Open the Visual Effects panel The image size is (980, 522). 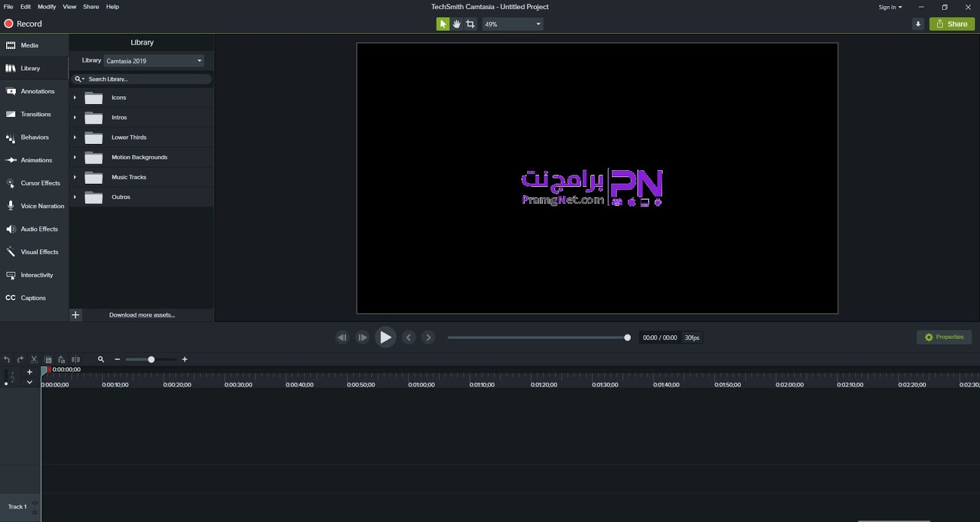tap(34, 252)
